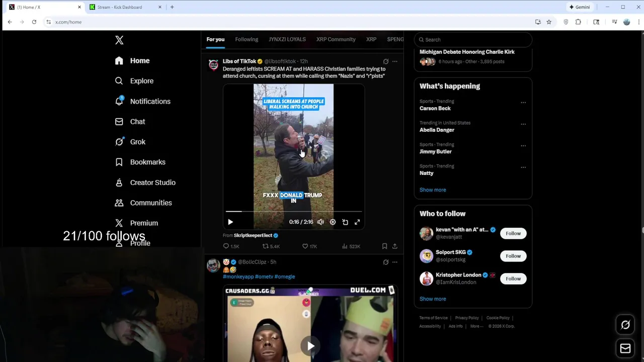Reply to the Libs of TikTok post
This screenshot has width=644, height=362.
click(x=231, y=246)
